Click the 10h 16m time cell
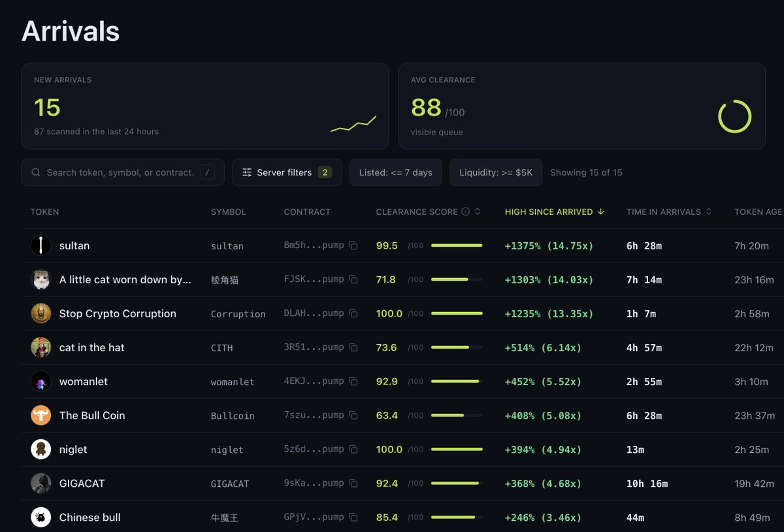The image size is (784, 532). point(647,483)
